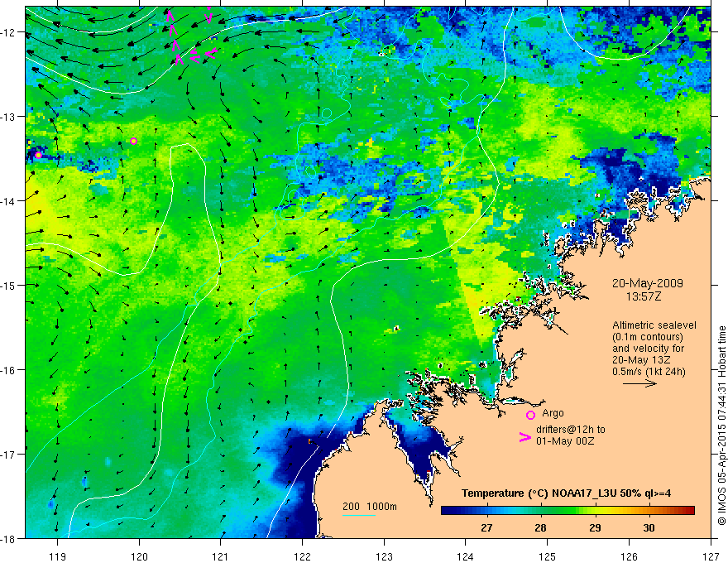Click longitude axis label 121
Screen dimensions: 728x563
(221, 556)
